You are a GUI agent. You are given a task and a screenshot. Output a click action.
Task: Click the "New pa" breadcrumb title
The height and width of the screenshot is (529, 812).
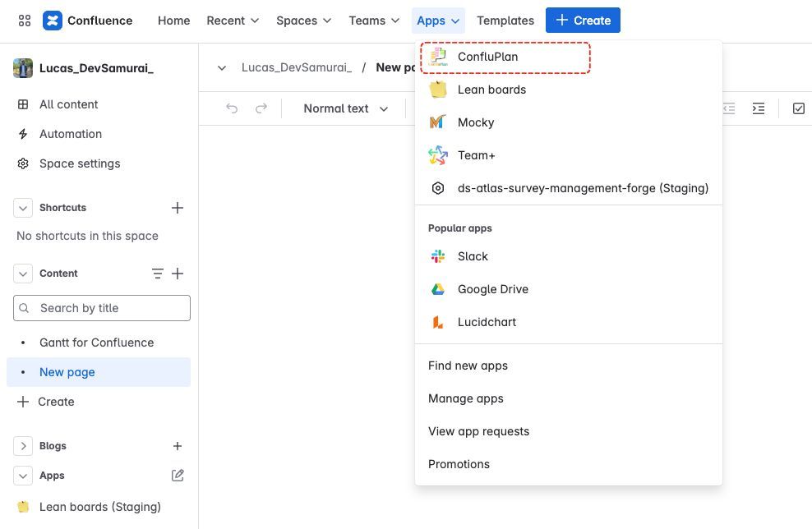pyautogui.click(x=395, y=68)
